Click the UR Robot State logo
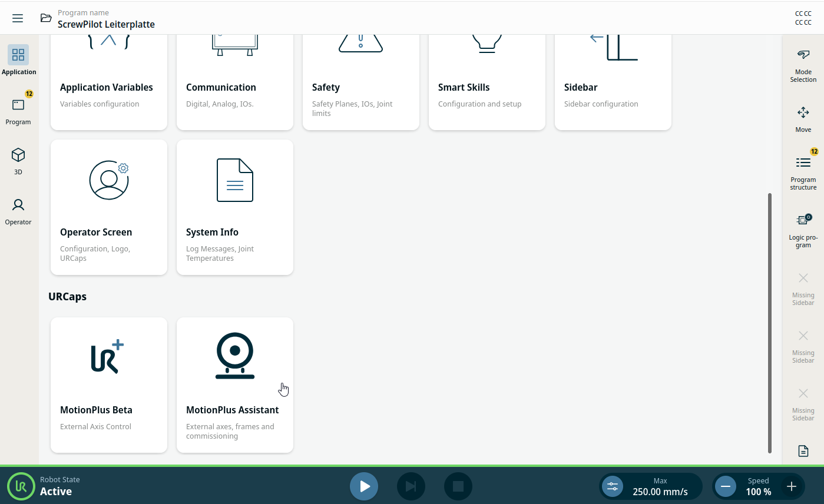The height and width of the screenshot is (504, 824). (21, 486)
